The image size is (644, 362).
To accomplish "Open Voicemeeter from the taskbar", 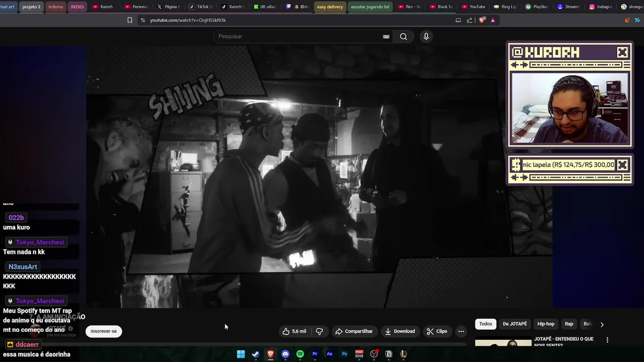I will click(359, 354).
